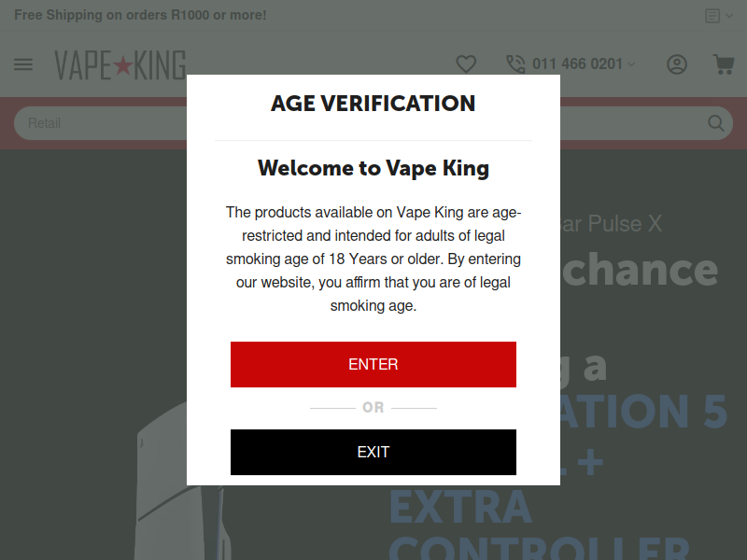This screenshot has height=560, width=747.
Task: Confirm age with the red ENTER button
Action: [373, 364]
